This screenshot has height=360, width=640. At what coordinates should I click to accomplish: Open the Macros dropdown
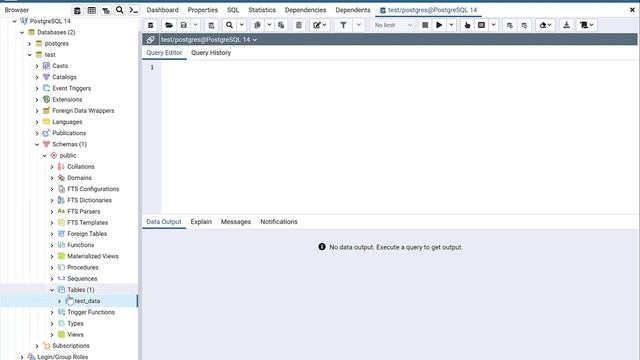[587, 25]
